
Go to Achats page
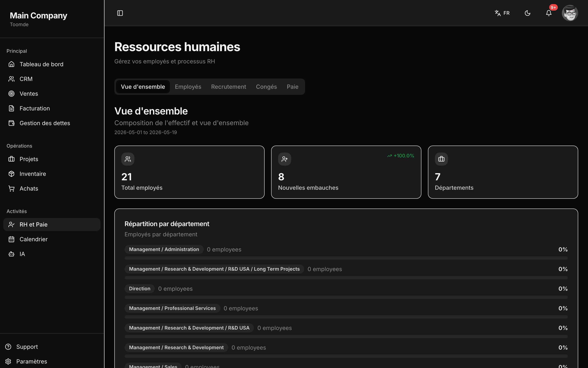(x=52, y=188)
